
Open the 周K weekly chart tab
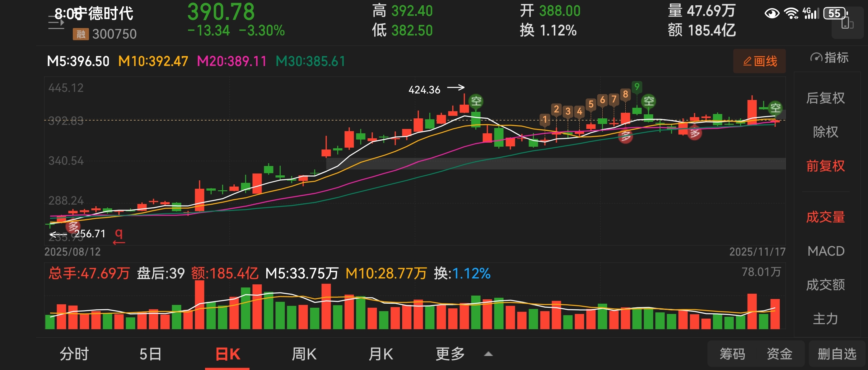304,354
